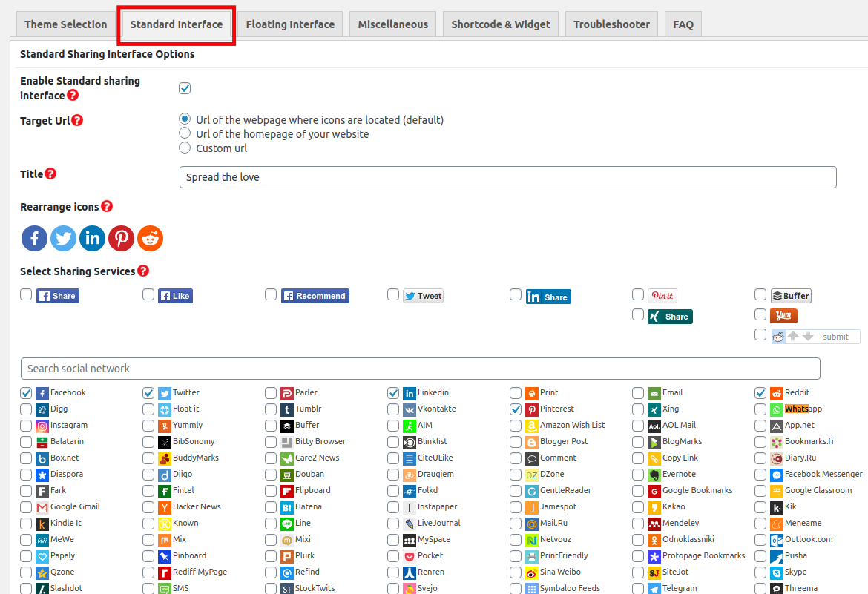868x594 pixels.
Task: Open help icon beside Select Sharing Services
Action: (x=143, y=271)
